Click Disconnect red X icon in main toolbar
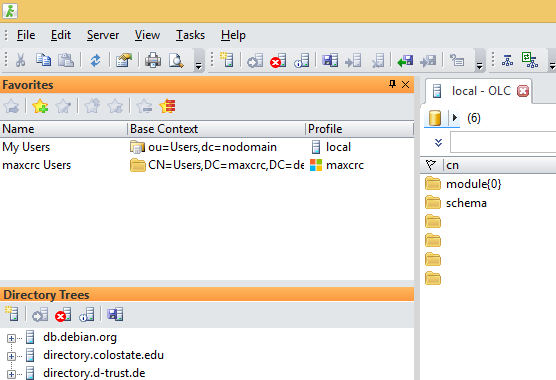556x380 pixels. click(x=278, y=60)
